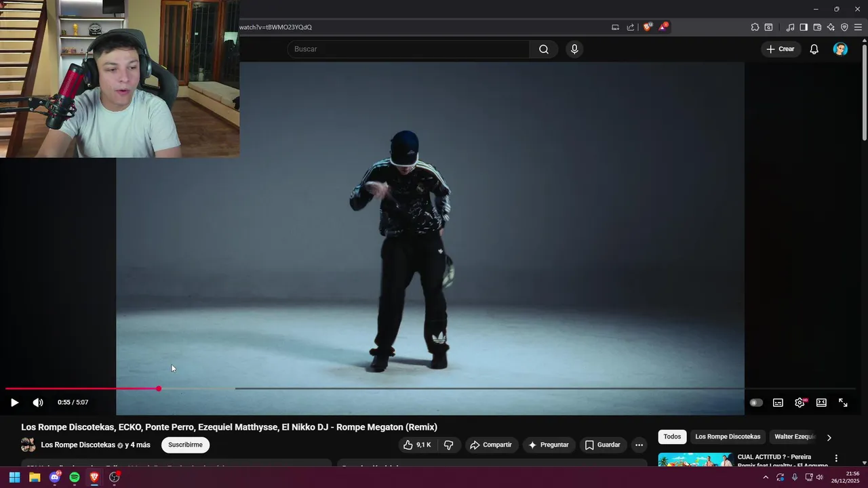Open YouTube notifications bell
868x488 pixels.
814,49
